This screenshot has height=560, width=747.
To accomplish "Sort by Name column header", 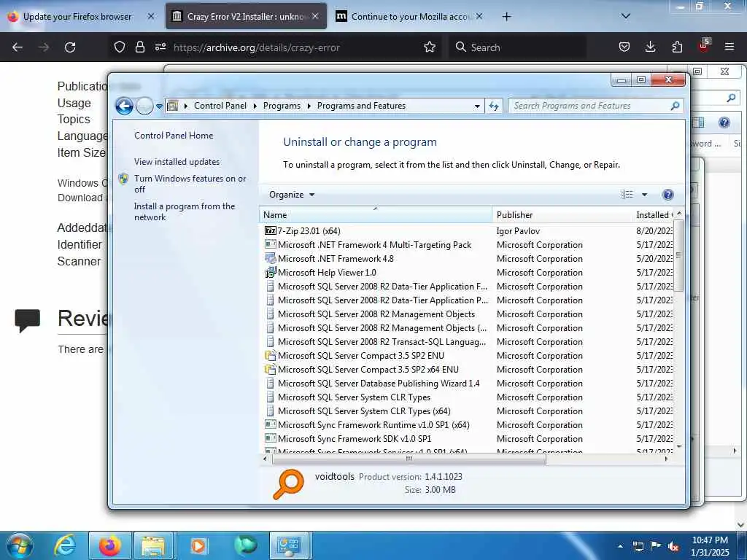I will pos(376,215).
